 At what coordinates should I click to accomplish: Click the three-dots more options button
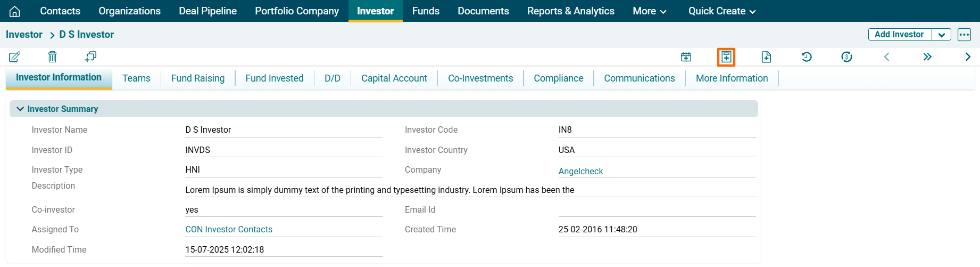(x=964, y=35)
